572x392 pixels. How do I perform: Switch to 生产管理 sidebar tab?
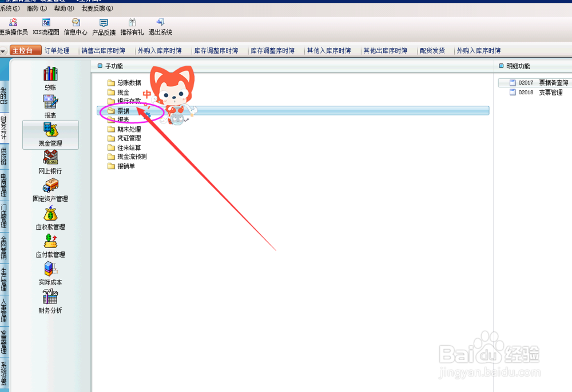(x=3, y=279)
